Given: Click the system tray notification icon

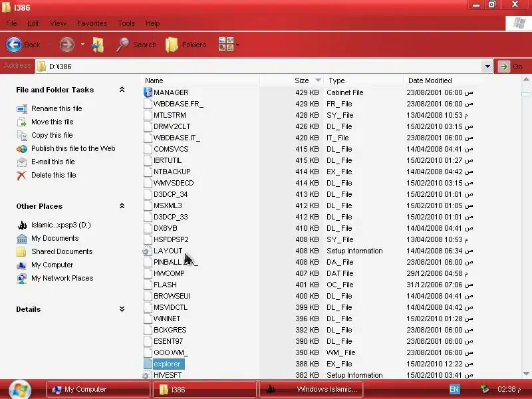Looking at the screenshot, I should pos(485,389).
